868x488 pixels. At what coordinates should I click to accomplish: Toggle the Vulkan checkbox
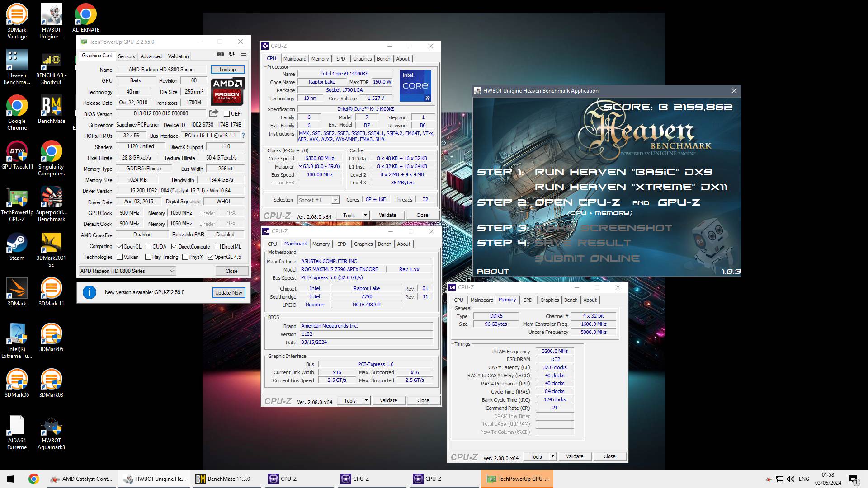[119, 257]
